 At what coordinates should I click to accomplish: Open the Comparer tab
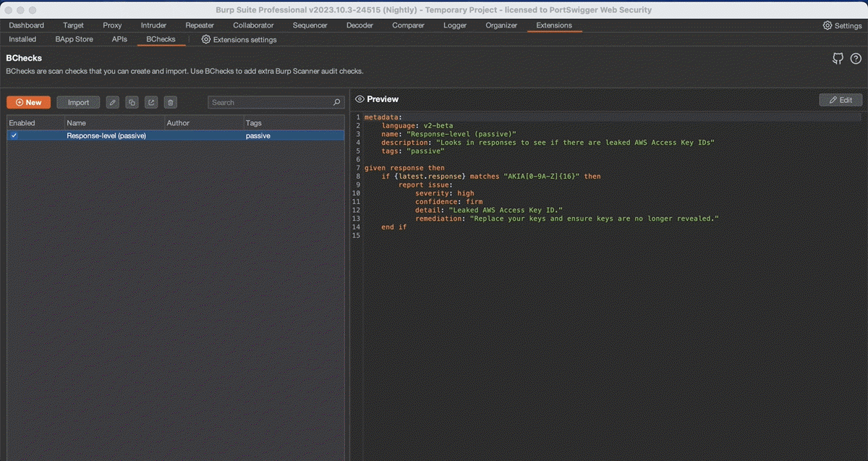coord(408,25)
